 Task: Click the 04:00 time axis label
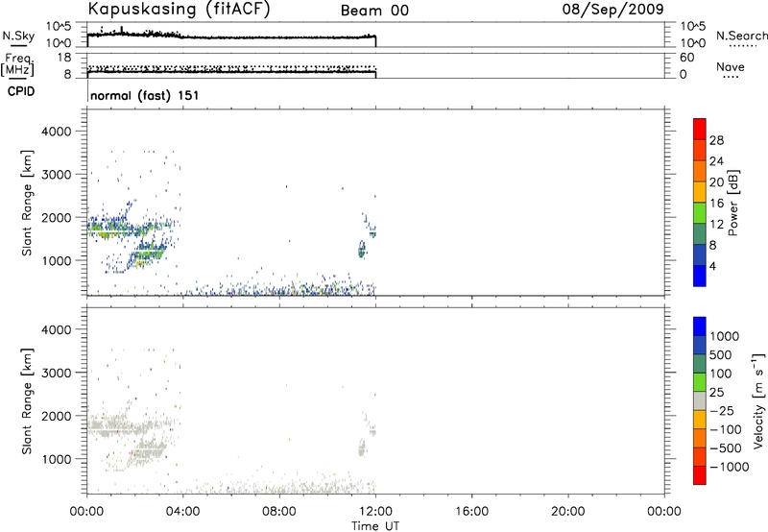(183, 512)
